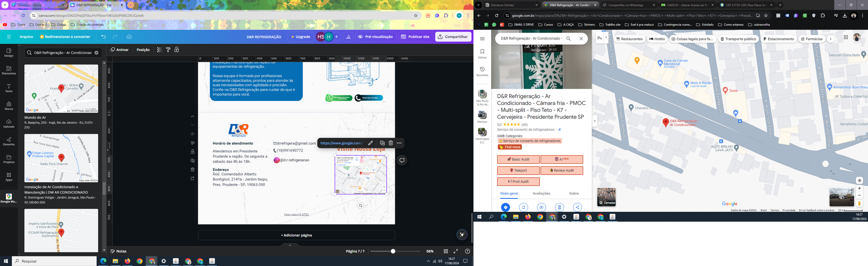Open Salvos saved places in Maps

(482, 54)
